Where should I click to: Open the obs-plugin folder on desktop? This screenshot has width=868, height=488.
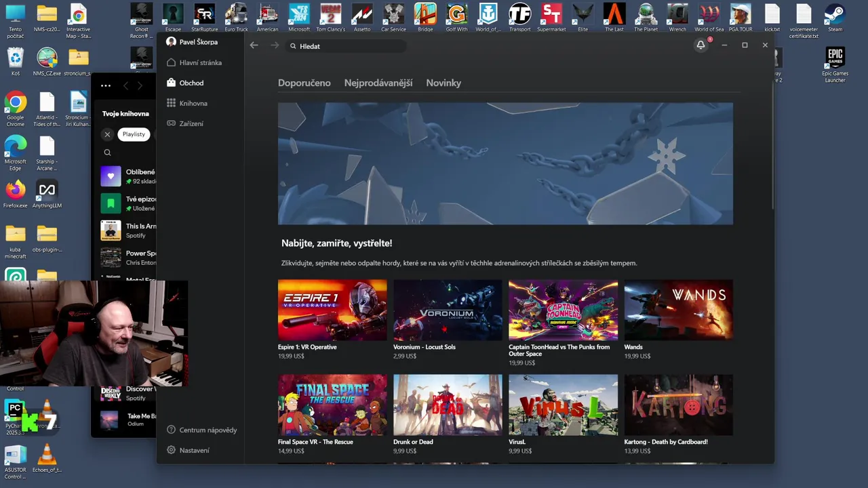47,238
